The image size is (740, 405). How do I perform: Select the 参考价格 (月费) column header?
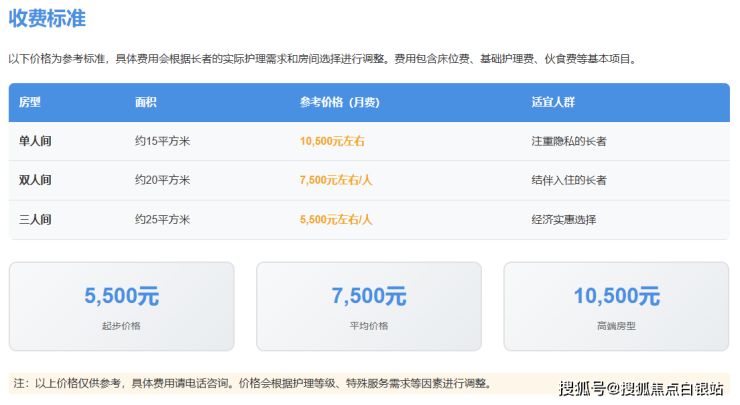[x=340, y=102]
